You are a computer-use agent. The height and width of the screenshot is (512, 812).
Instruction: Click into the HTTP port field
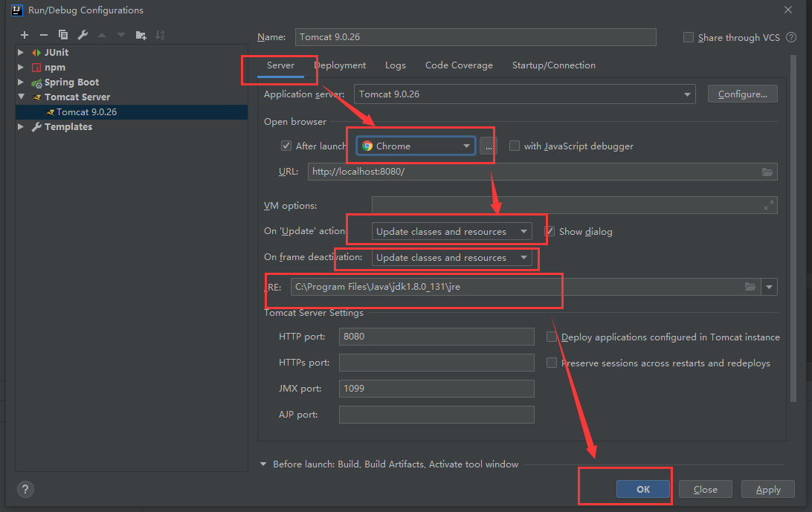[436, 337]
